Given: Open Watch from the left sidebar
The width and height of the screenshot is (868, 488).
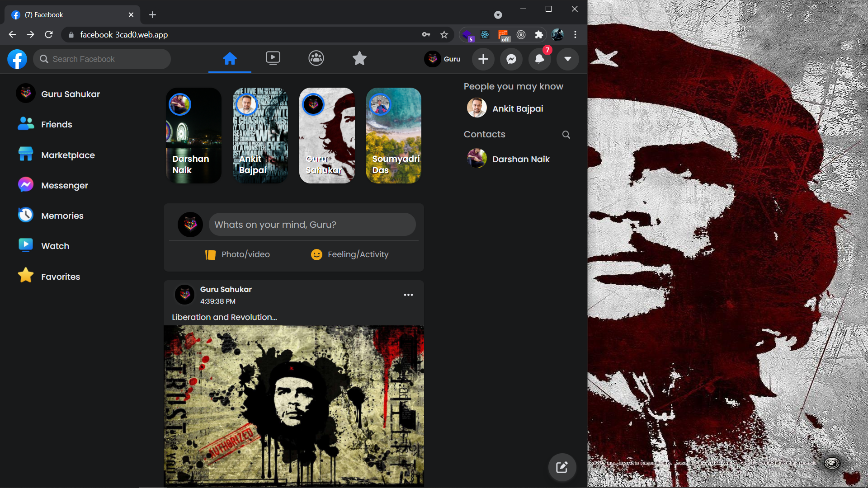Looking at the screenshot, I should click(44, 246).
